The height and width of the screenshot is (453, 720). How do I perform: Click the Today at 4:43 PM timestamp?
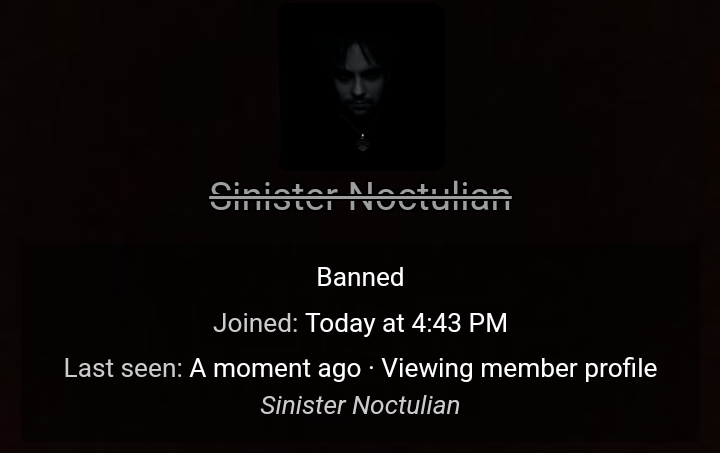(406, 323)
